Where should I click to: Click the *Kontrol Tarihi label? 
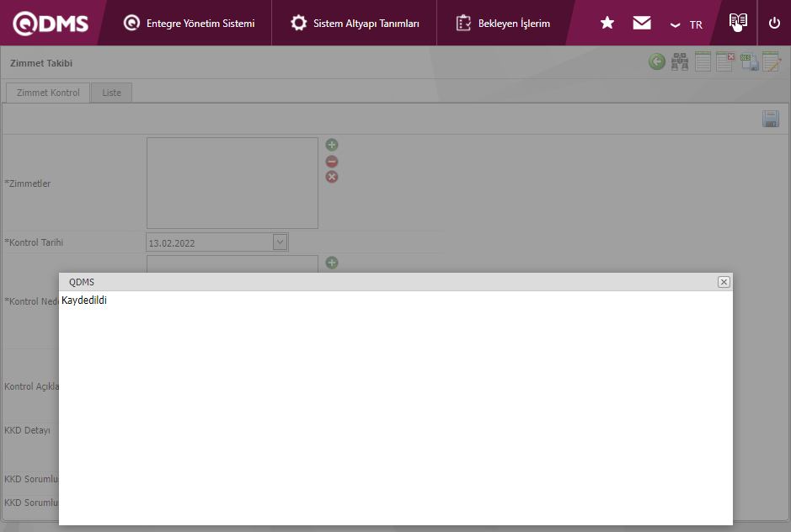point(34,242)
